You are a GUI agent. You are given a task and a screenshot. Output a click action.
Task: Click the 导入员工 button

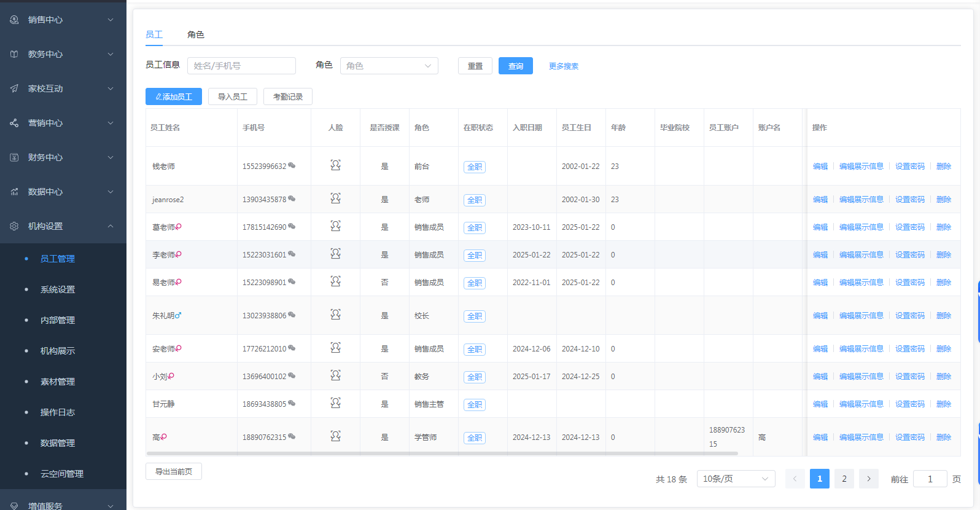(x=233, y=96)
